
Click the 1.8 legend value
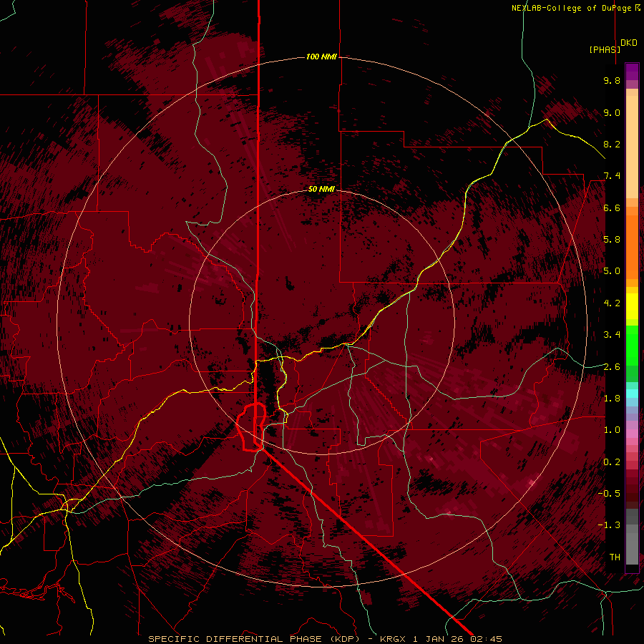612,399
